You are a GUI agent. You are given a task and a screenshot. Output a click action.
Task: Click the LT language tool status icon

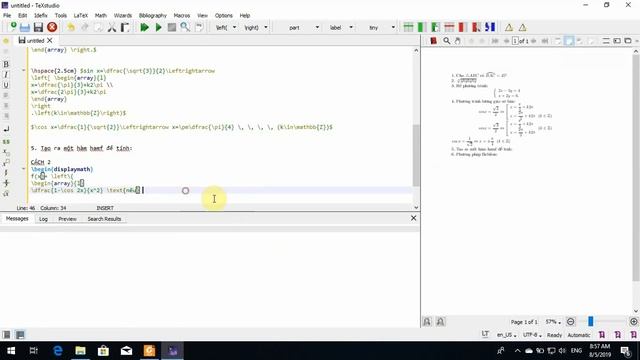click(485, 334)
